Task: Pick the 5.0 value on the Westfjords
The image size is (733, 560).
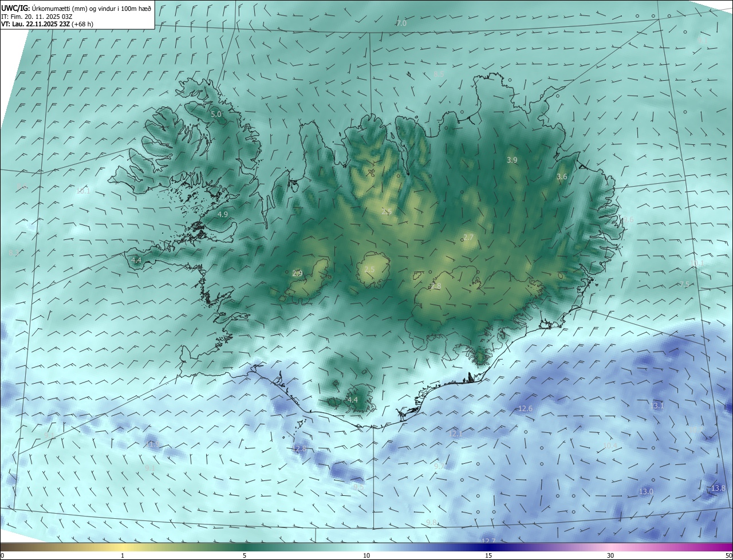Action: [216, 115]
